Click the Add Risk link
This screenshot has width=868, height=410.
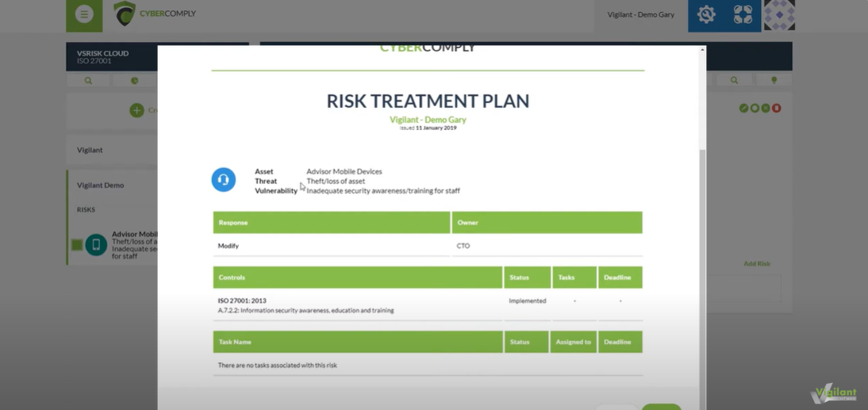tap(757, 264)
